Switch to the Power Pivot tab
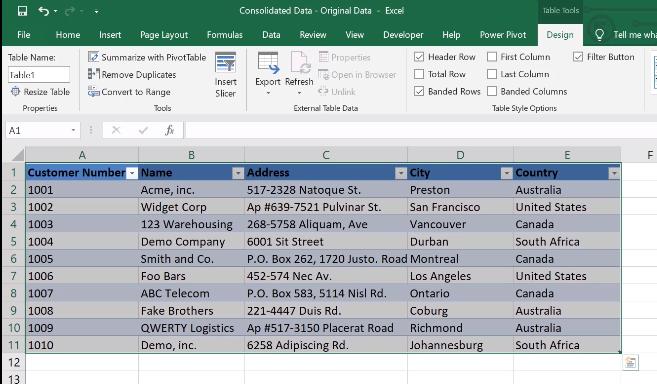 point(503,35)
